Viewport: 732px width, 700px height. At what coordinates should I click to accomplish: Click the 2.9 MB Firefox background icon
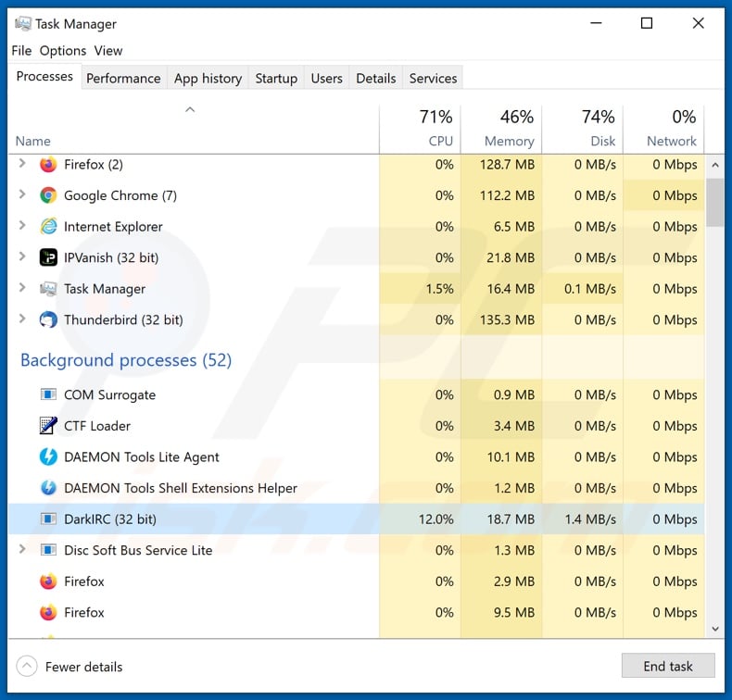pos(48,581)
